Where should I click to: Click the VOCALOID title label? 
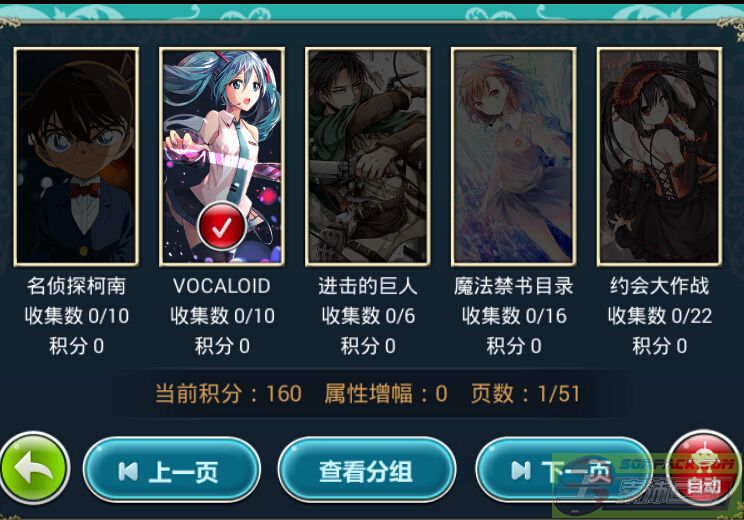(x=222, y=286)
